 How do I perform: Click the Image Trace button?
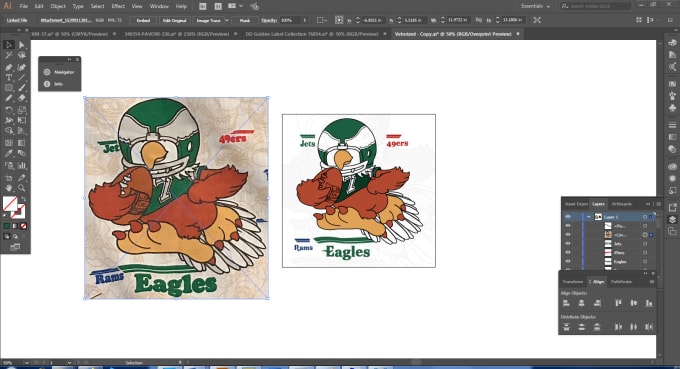point(208,20)
